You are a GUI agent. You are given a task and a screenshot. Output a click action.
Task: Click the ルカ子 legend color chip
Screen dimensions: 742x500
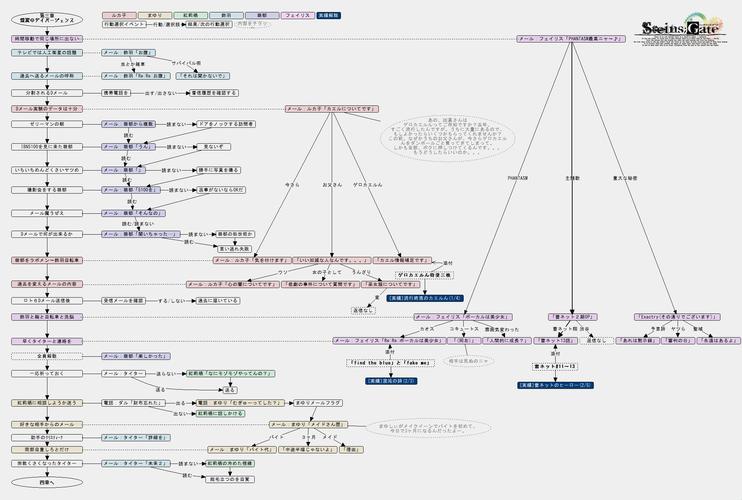click(x=118, y=17)
